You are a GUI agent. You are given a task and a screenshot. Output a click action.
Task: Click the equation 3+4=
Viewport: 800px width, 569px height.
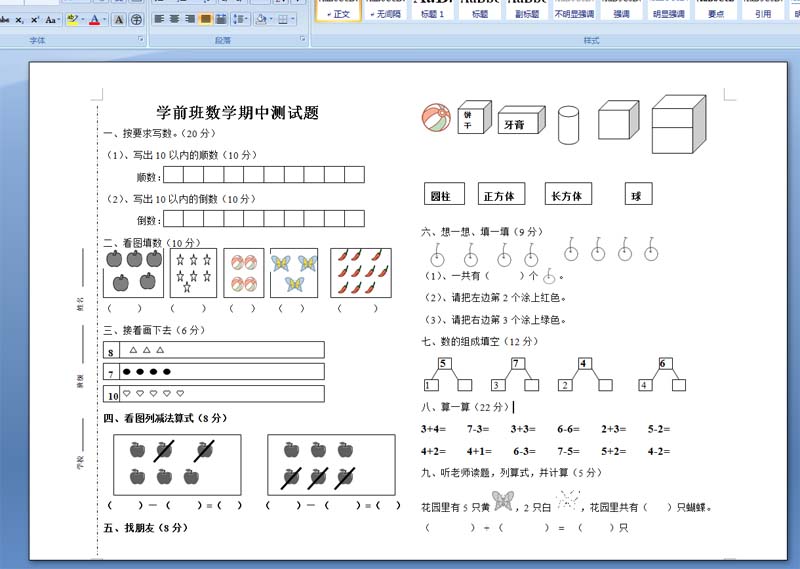[x=433, y=429]
